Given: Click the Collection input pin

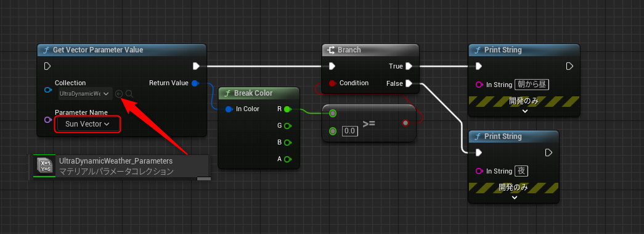Looking at the screenshot, I should [48, 90].
